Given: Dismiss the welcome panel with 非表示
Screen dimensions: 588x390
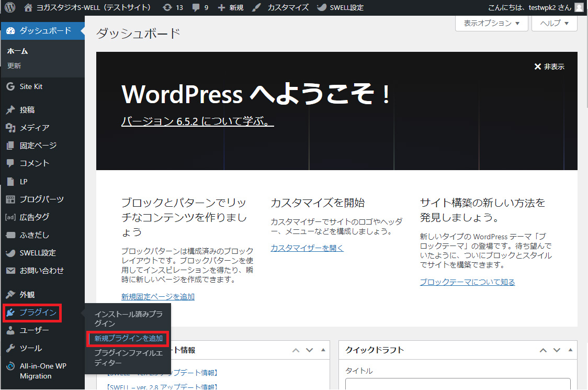Looking at the screenshot, I should click(549, 67).
